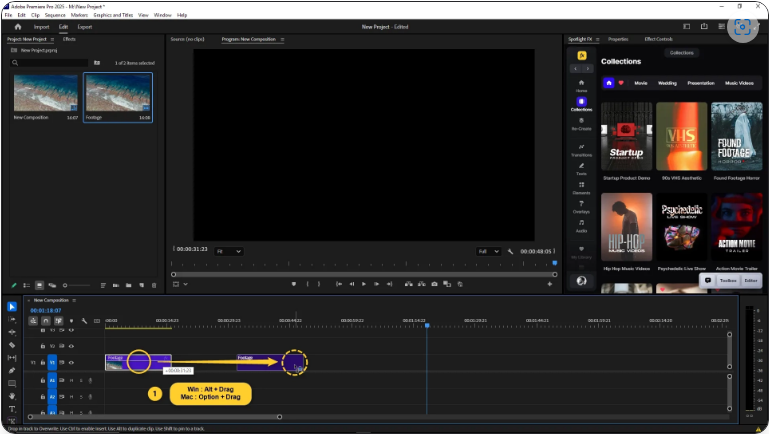Add marker in the timeline header
The image size is (769, 434).
pos(72,321)
